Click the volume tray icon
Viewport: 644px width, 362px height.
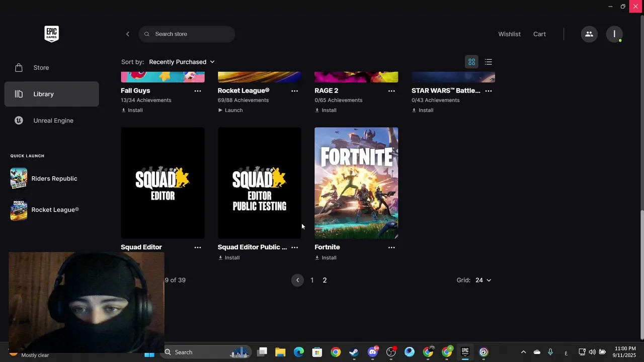click(592, 352)
